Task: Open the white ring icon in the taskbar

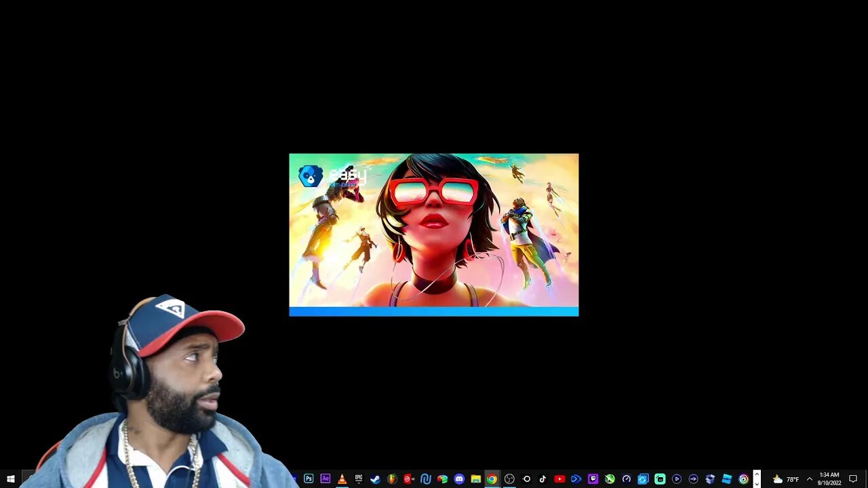Action: pos(526,479)
